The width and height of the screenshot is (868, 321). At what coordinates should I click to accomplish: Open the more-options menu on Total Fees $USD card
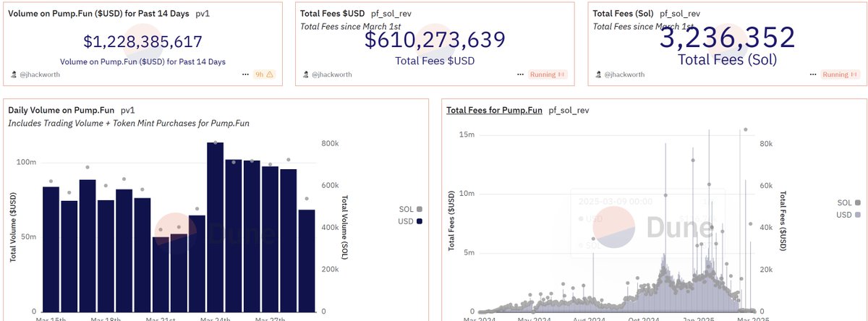click(x=521, y=74)
